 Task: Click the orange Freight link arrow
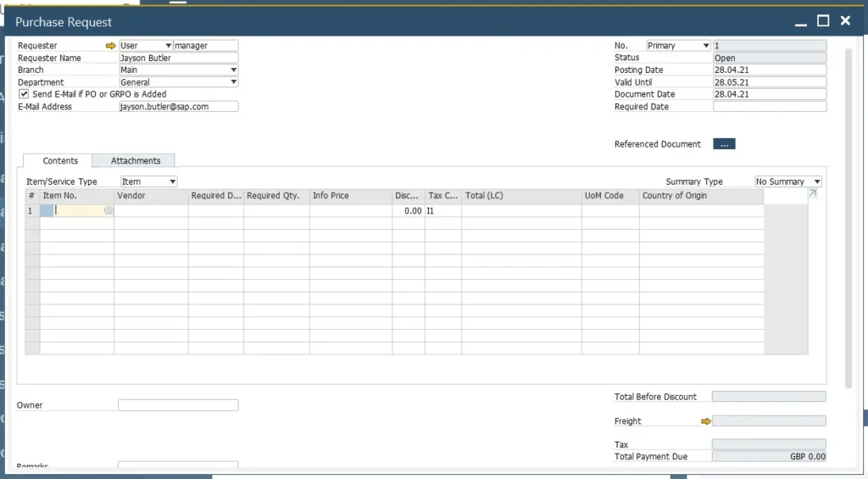pyautogui.click(x=705, y=421)
